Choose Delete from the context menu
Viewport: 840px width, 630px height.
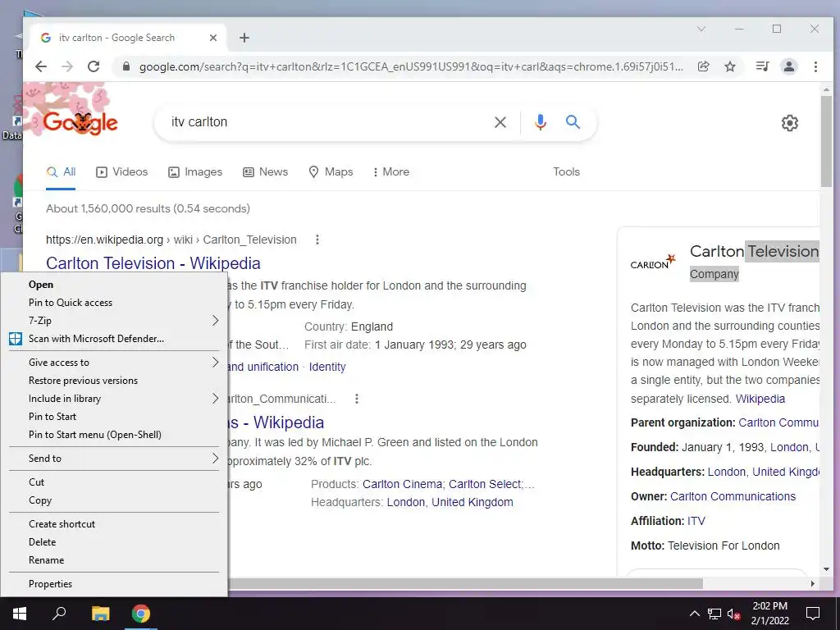(x=113, y=542)
